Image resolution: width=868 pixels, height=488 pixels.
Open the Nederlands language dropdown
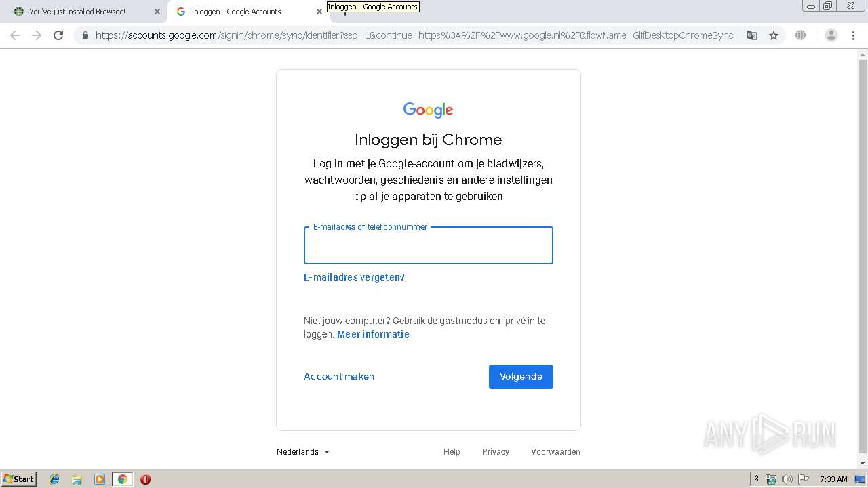pos(303,452)
